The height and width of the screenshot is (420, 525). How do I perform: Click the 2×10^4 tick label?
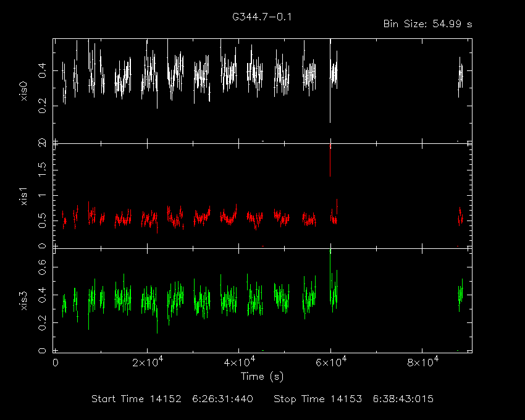pos(148,362)
